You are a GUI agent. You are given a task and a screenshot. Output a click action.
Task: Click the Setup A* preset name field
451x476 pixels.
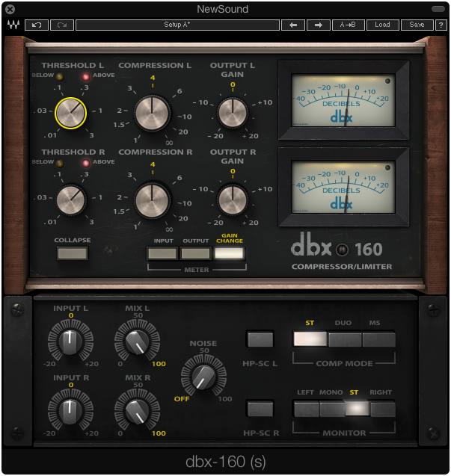click(177, 25)
